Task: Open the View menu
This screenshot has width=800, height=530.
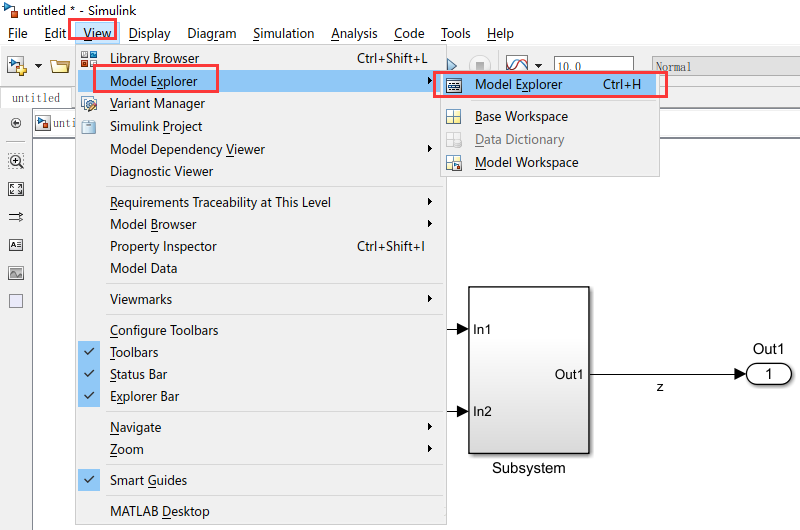Action: tap(97, 34)
